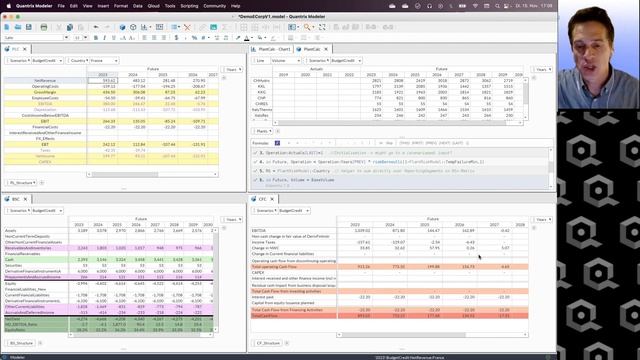This screenshot has height=360, width=640.
Task: Click the formula list vertical scrollbar
Action: (551, 168)
